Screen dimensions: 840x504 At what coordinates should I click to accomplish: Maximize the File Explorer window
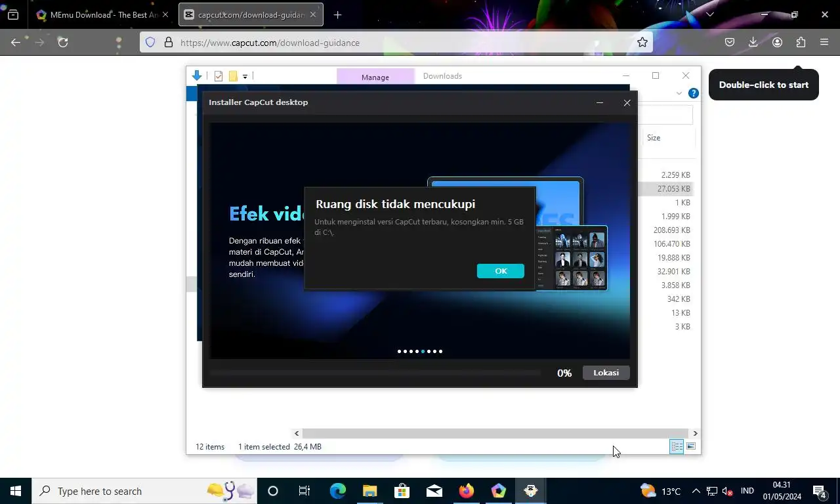click(x=655, y=75)
